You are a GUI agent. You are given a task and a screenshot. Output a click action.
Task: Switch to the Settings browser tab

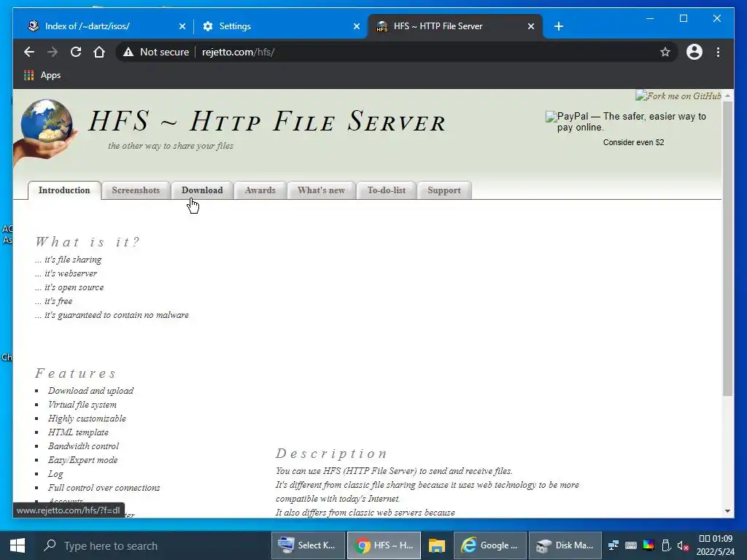pos(279,26)
